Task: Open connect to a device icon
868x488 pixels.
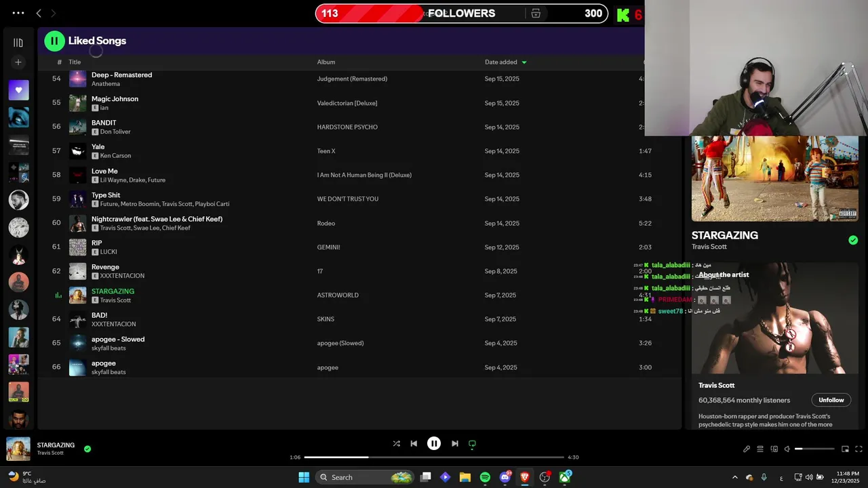Action: (x=774, y=449)
